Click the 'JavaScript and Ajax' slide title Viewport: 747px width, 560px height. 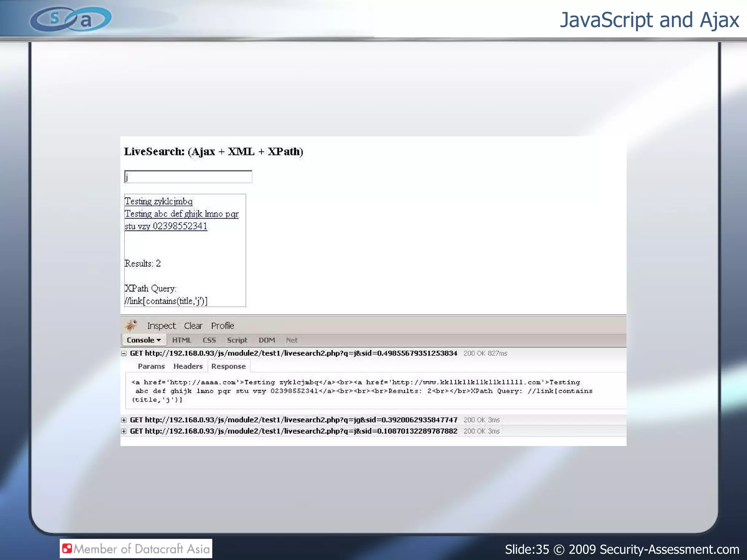pyautogui.click(x=650, y=20)
